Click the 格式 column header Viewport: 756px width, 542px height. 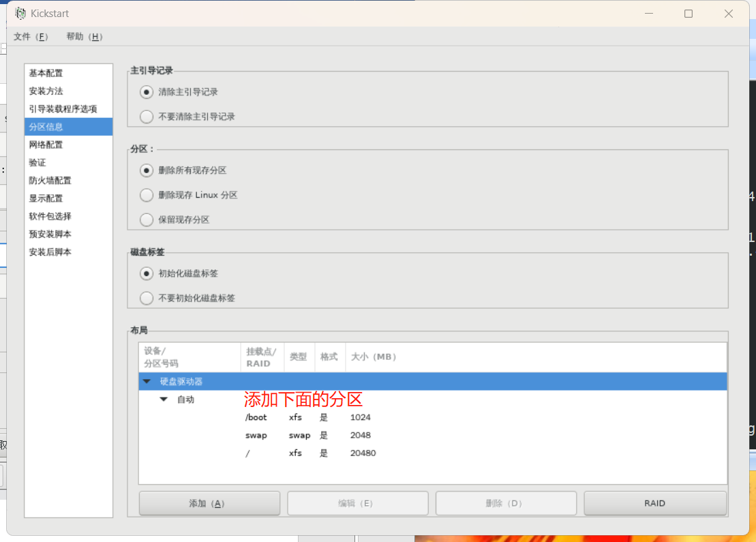[x=330, y=357]
